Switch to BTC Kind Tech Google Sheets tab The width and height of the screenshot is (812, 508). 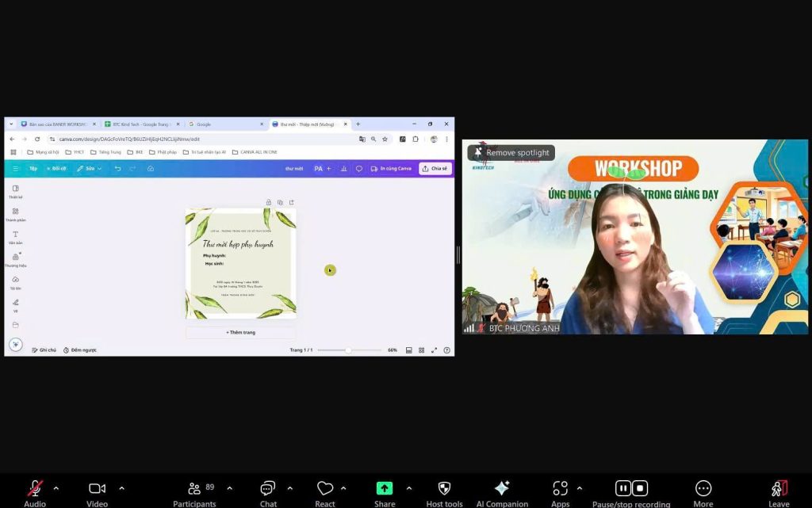pyautogui.click(x=140, y=124)
